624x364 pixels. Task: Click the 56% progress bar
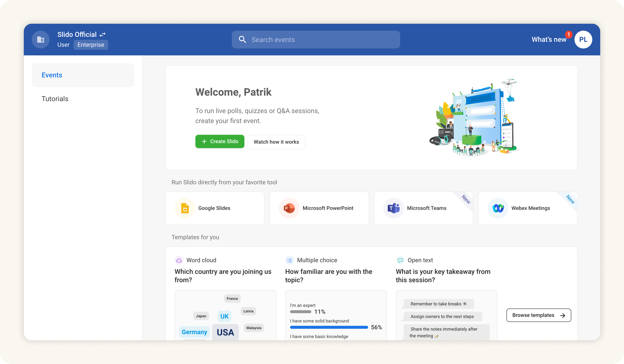point(329,327)
